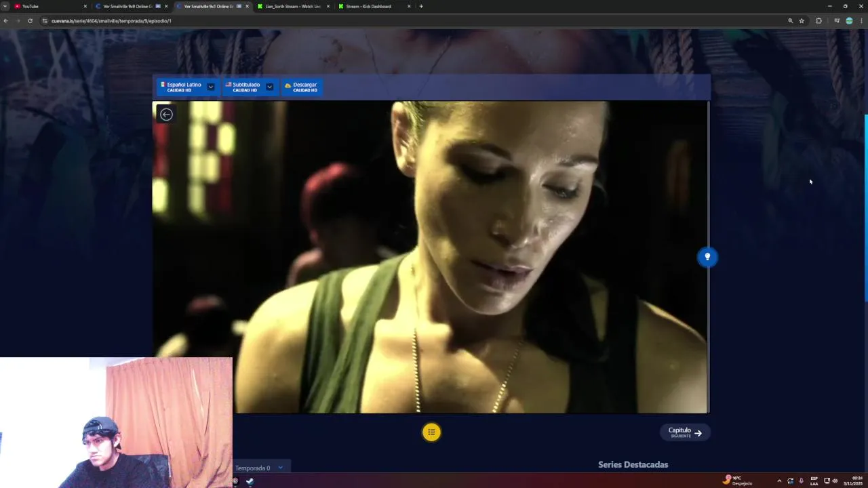Screen dimensions: 868x488
Task: Open the volume tray icon
Action: point(835,481)
